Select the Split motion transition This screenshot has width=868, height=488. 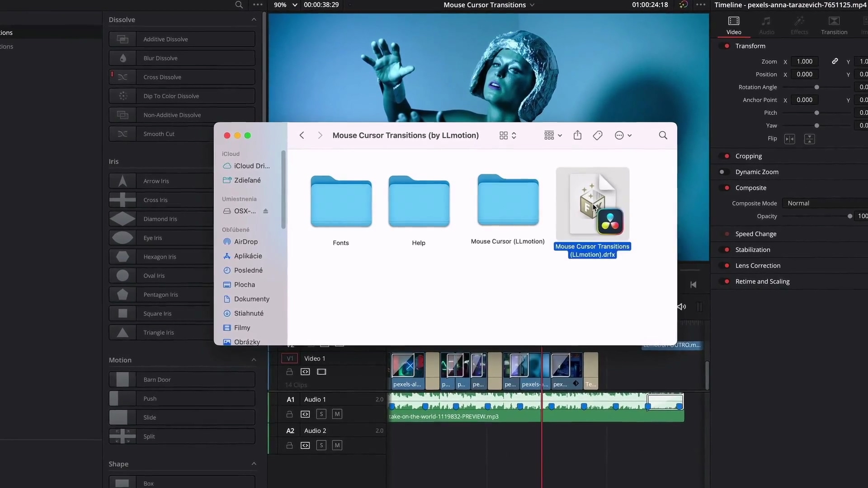tap(182, 437)
